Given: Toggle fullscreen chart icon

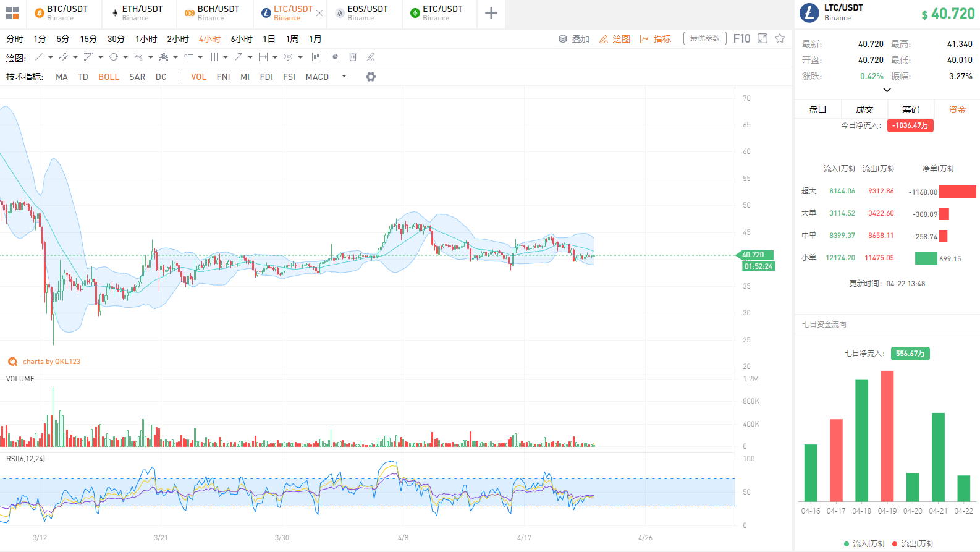Looking at the screenshot, I should 762,38.
